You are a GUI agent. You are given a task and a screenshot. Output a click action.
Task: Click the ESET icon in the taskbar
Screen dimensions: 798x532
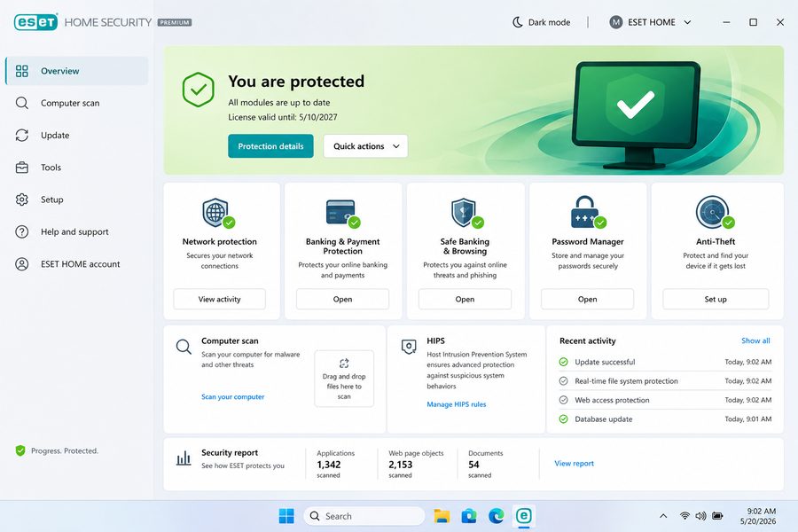tap(524, 516)
